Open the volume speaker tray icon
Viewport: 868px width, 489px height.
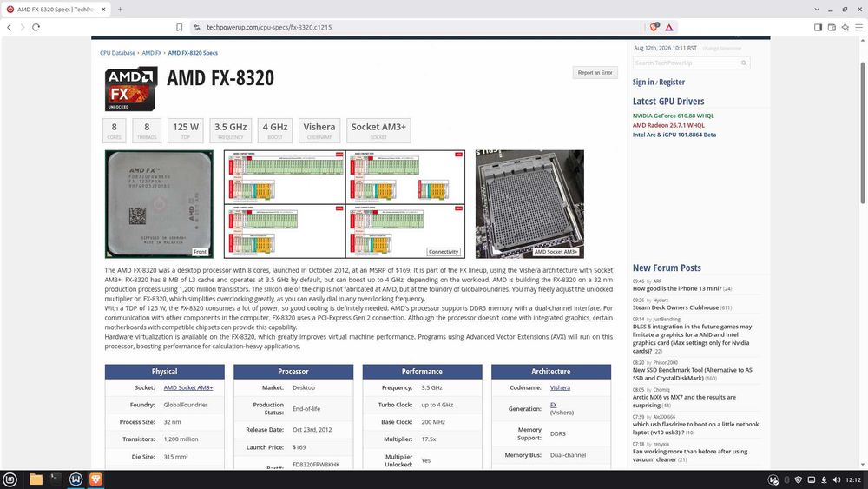coord(836,480)
